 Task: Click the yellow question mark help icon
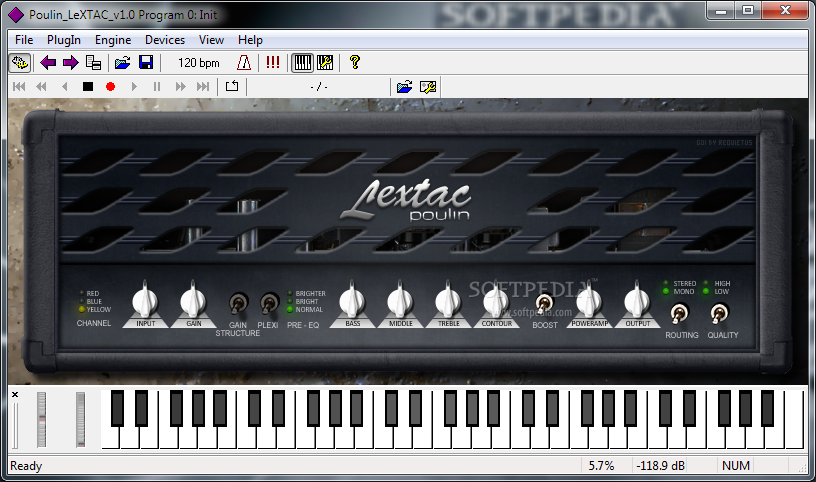click(355, 63)
